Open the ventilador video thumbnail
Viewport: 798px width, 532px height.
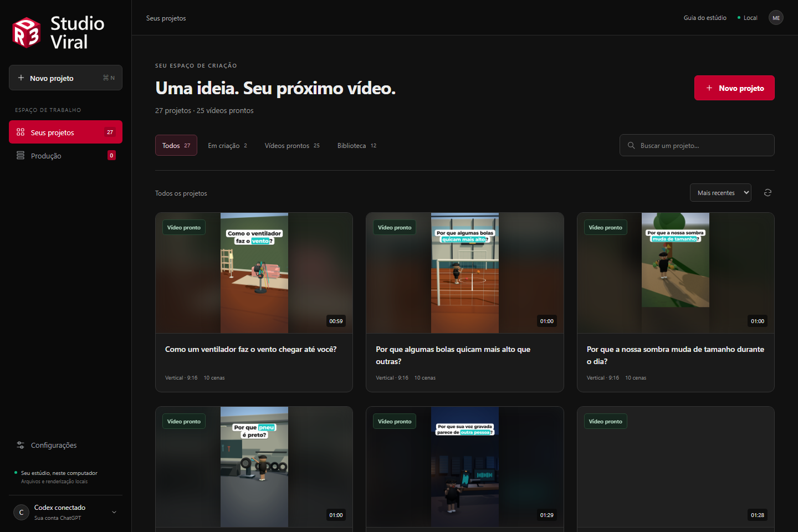coord(254,273)
